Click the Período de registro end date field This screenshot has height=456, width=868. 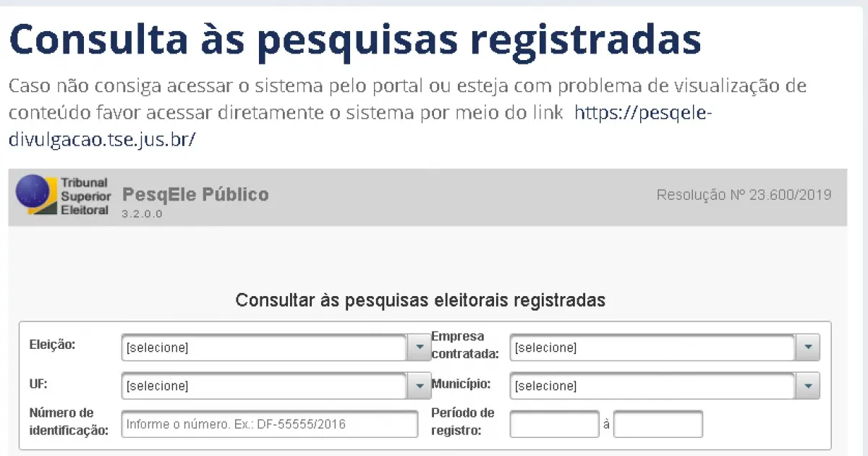point(658,424)
